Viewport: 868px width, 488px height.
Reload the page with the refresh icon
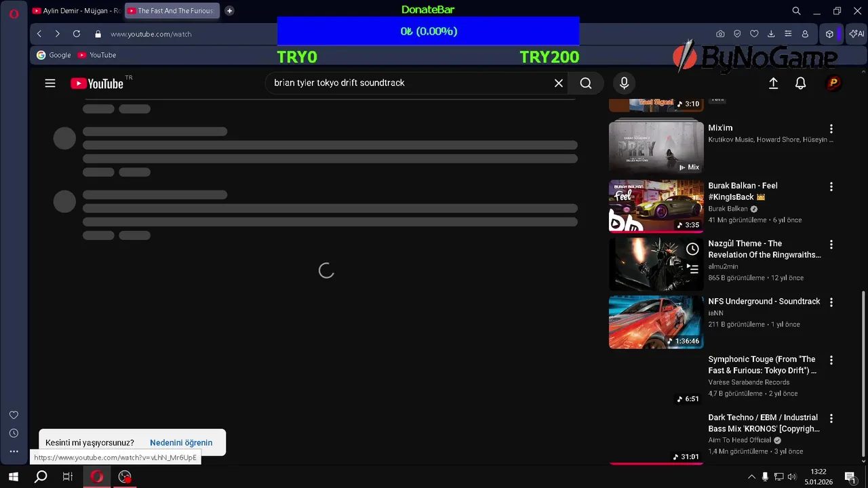[x=77, y=34]
